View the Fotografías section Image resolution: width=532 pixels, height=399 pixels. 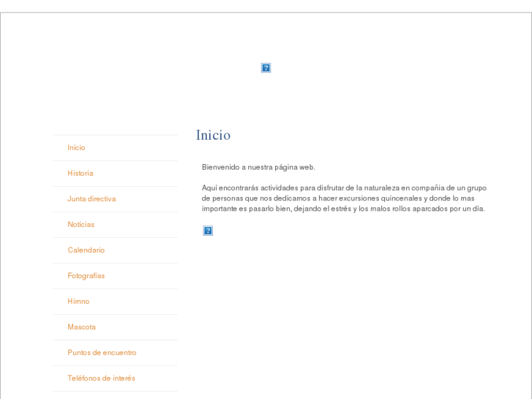coord(86,276)
